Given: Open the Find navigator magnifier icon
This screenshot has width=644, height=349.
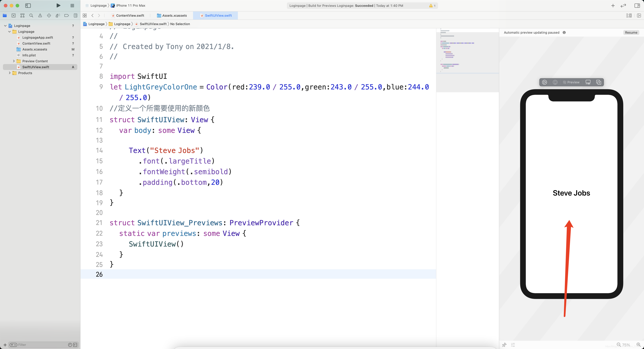Looking at the screenshot, I should point(31,16).
